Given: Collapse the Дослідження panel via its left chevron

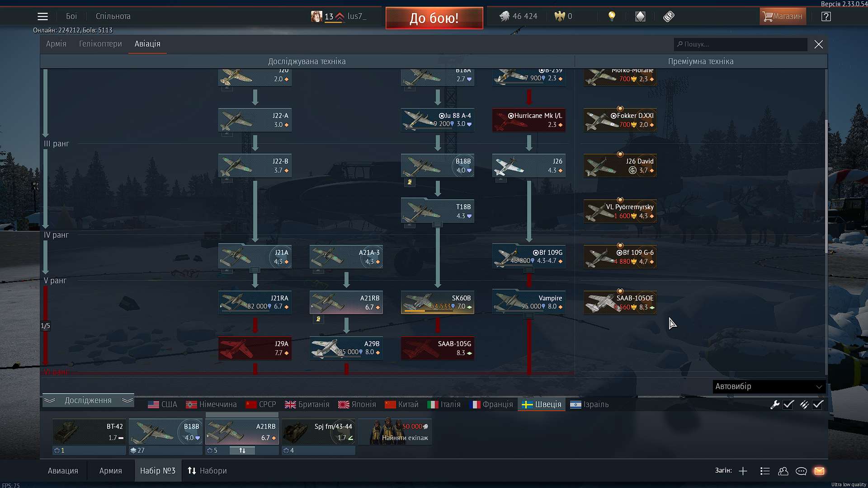Looking at the screenshot, I should (x=50, y=400).
